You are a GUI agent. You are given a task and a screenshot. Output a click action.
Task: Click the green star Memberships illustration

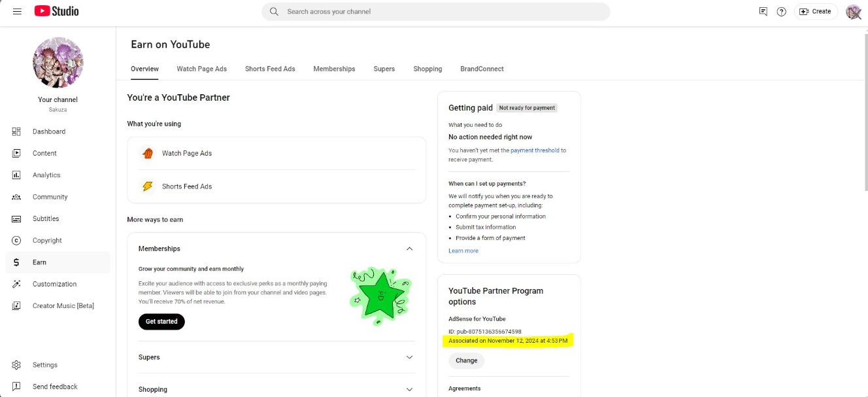pos(380,296)
